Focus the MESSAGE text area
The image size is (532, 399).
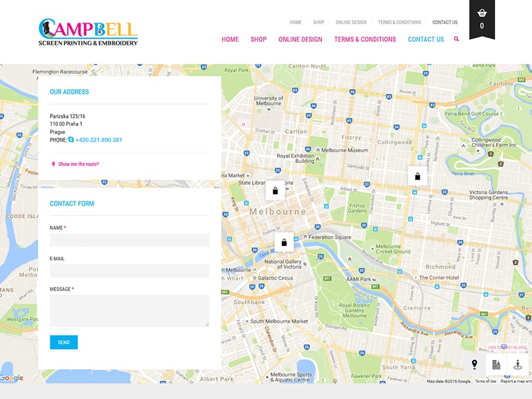coord(130,311)
